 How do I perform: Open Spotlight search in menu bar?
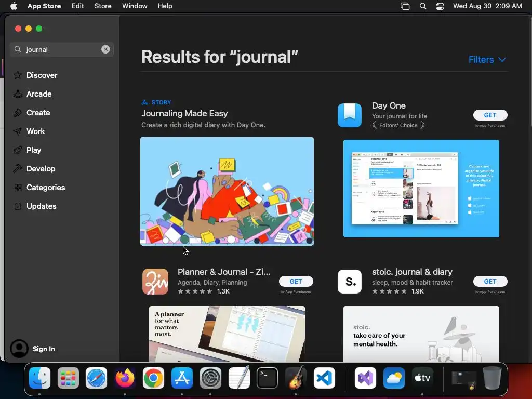[x=423, y=6]
